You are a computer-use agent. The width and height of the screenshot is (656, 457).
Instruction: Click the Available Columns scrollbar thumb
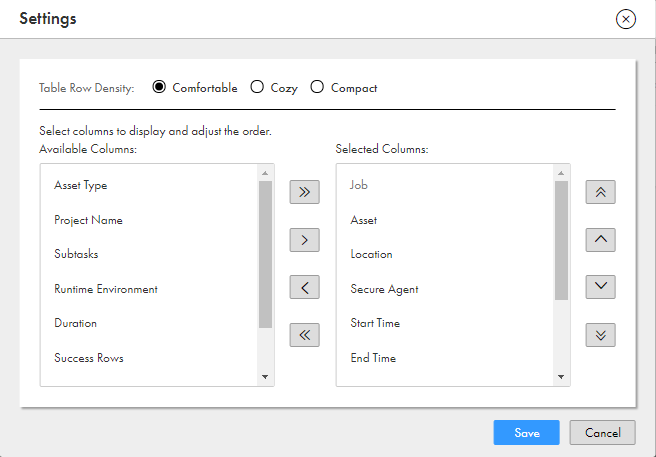click(x=265, y=254)
